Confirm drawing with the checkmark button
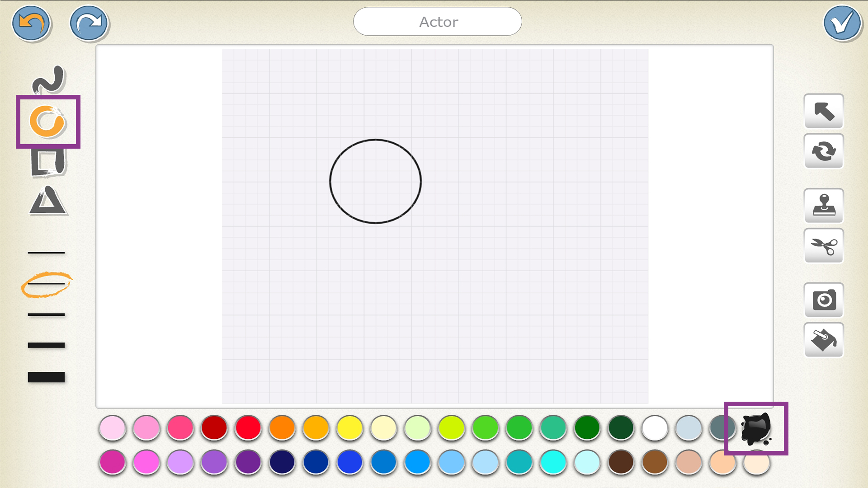 843,23
